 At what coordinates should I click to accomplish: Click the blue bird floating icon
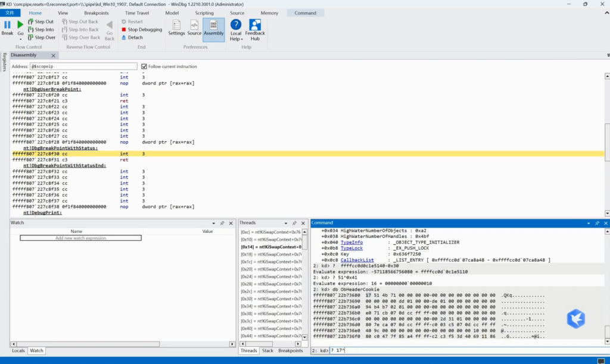point(576,319)
